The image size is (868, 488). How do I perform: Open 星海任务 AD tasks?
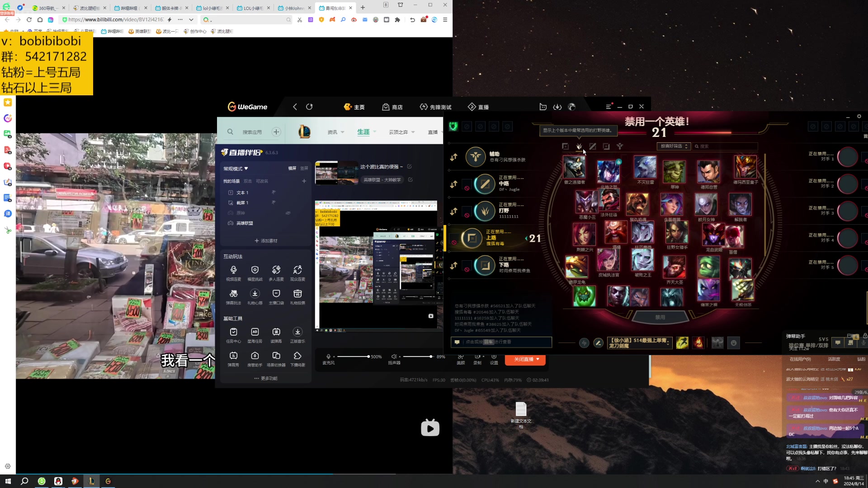click(255, 336)
